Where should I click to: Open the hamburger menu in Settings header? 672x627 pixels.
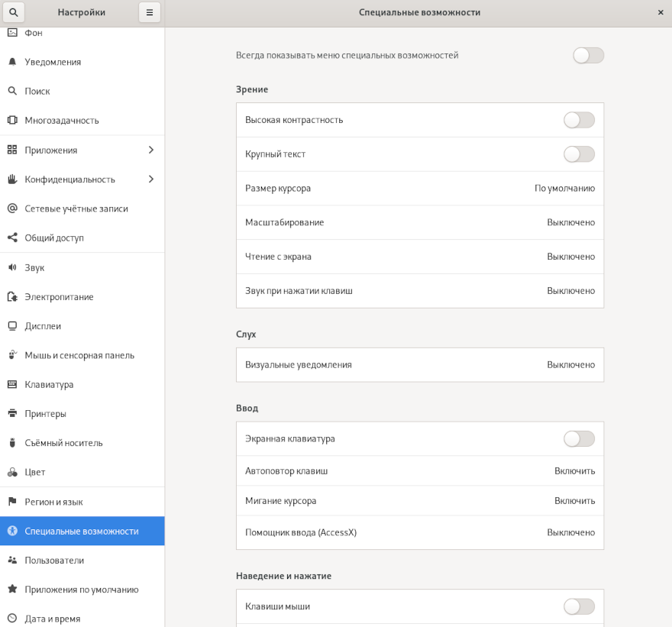pos(150,12)
